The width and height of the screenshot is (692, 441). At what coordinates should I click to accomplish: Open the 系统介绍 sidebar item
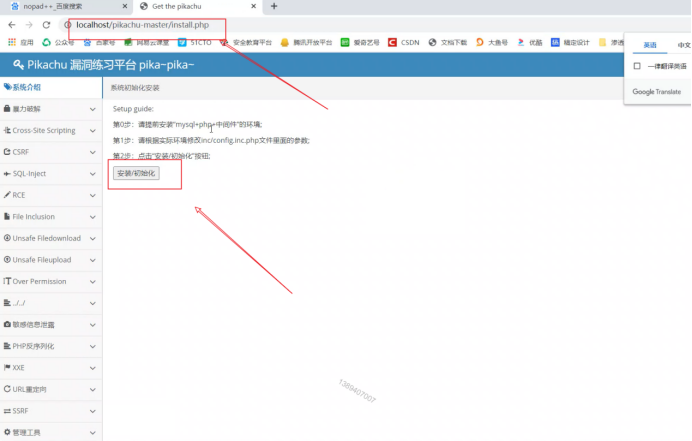(x=51, y=87)
